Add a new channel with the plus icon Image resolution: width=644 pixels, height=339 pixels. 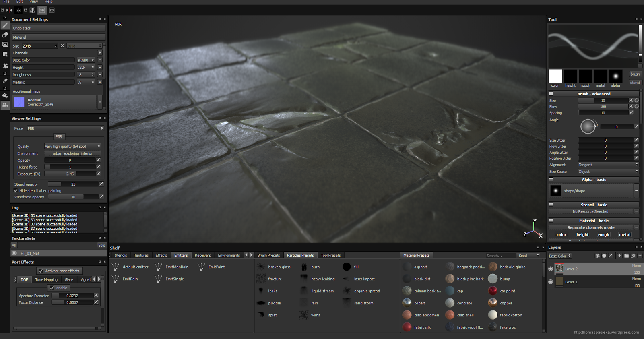(100, 53)
